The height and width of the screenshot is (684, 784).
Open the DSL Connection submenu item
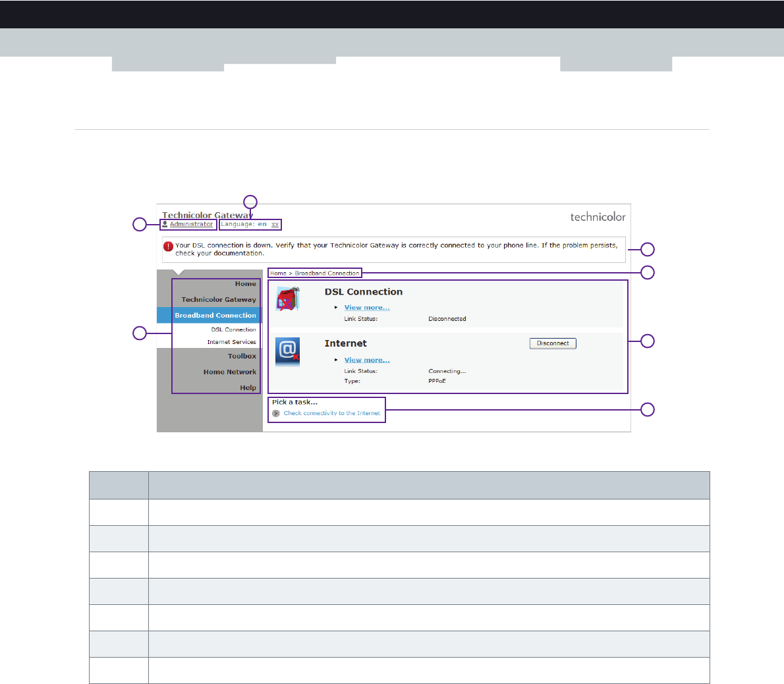click(233, 329)
